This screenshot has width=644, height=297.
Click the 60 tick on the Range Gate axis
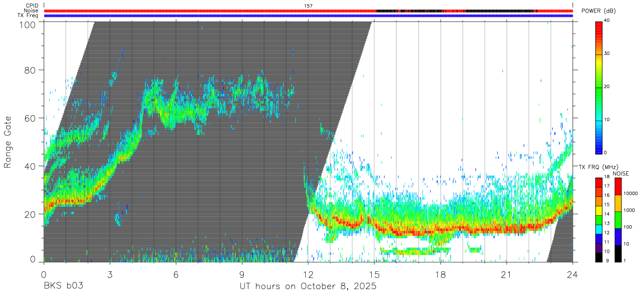(30, 118)
